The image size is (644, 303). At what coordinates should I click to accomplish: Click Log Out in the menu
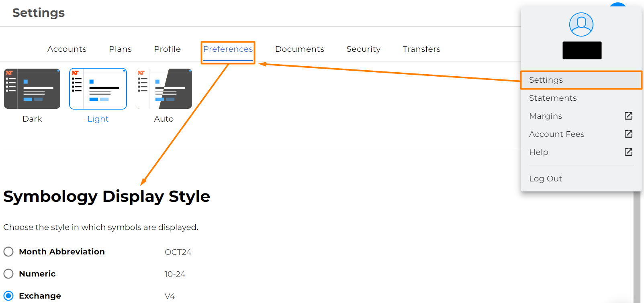581,179
